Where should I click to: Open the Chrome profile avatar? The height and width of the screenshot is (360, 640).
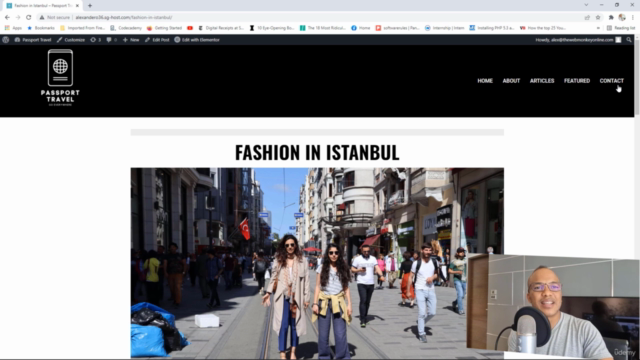click(622, 18)
